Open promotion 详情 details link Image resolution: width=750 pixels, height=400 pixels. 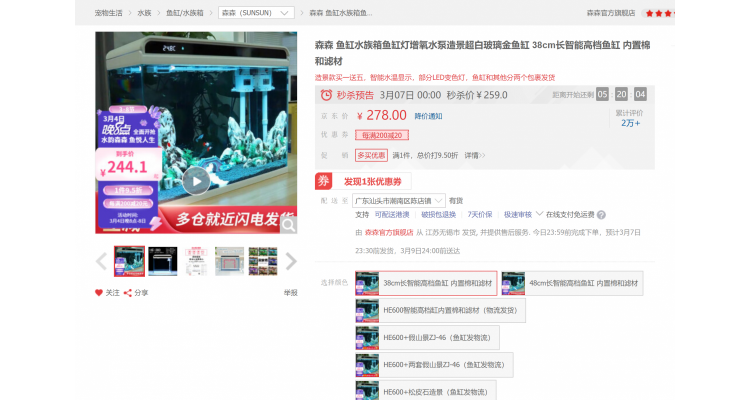[x=474, y=155]
